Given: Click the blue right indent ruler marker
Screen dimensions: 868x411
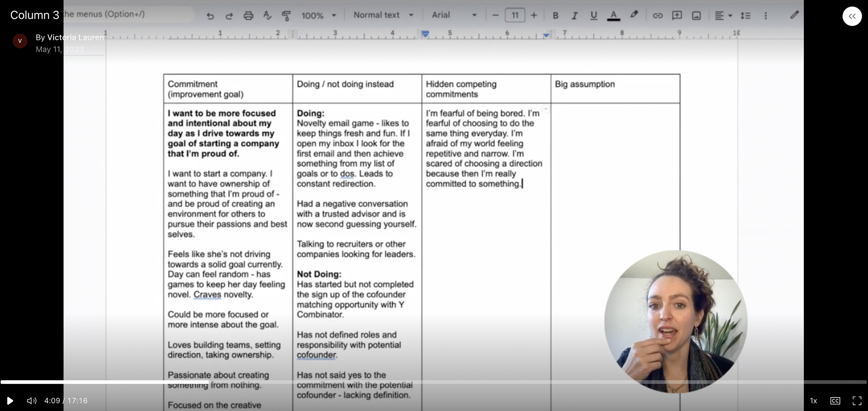Looking at the screenshot, I should (546, 35).
